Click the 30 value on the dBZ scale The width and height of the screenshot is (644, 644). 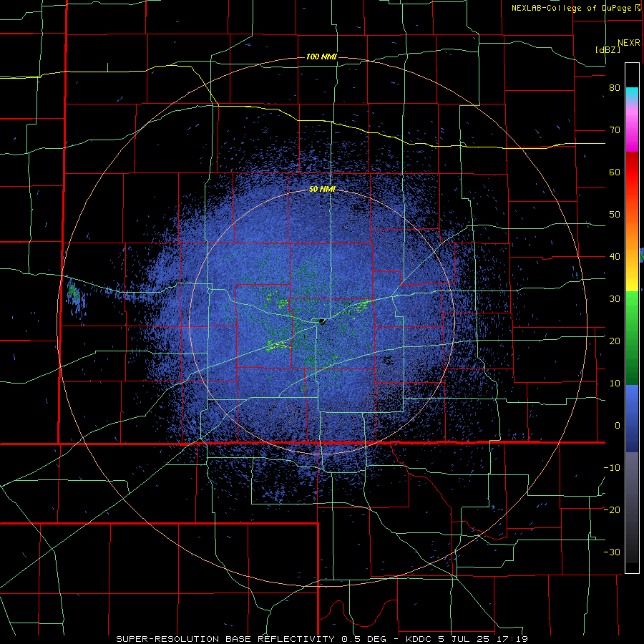click(615, 299)
